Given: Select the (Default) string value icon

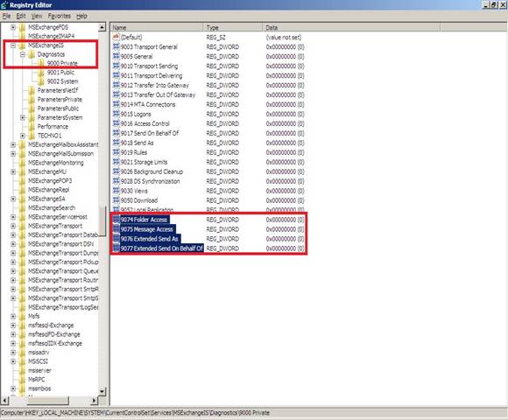Looking at the screenshot, I should (116, 37).
